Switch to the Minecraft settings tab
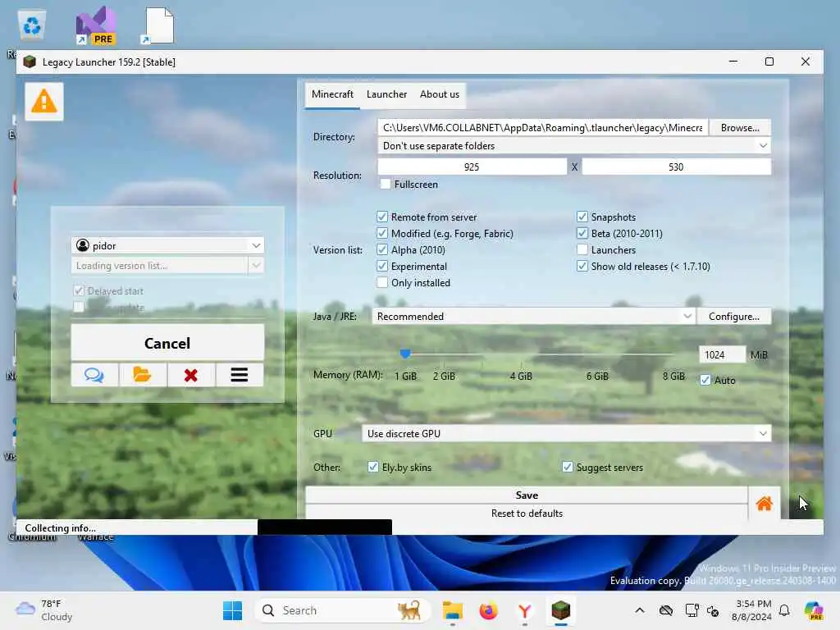 [x=333, y=94]
